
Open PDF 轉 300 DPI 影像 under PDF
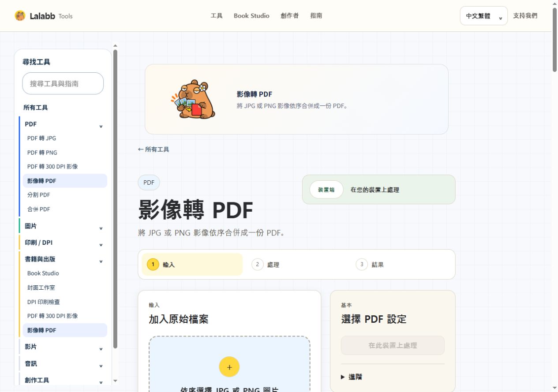[x=65, y=167]
